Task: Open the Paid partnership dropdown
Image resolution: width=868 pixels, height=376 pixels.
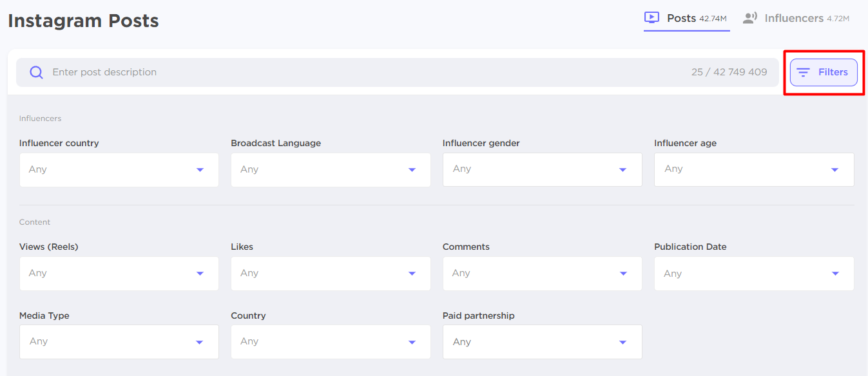Action: click(x=543, y=342)
